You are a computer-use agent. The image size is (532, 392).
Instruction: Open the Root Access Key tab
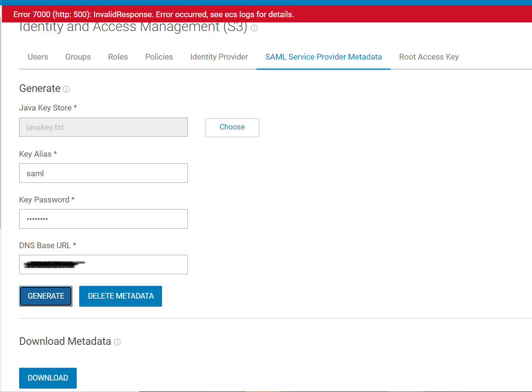click(429, 57)
